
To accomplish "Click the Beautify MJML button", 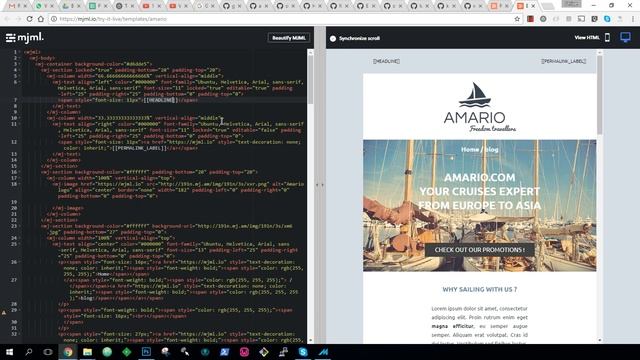I will 289,38.
